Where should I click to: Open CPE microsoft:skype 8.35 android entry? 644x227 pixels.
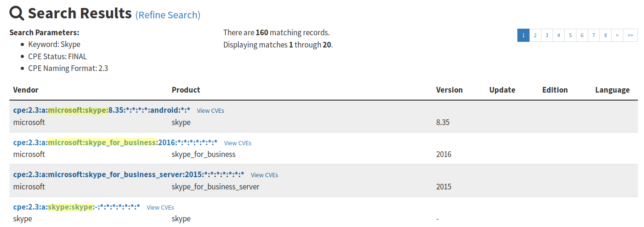[102, 110]
